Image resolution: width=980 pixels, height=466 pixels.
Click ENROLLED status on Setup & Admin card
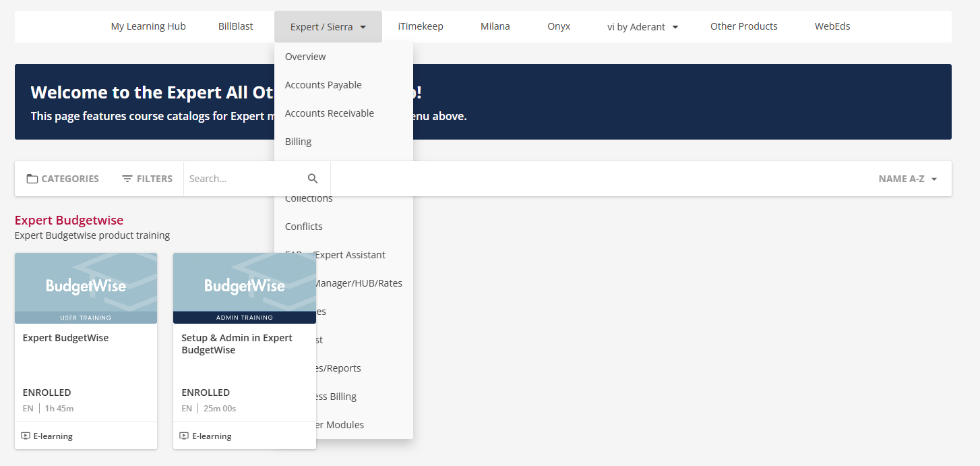pyautogui.click(x=206, y=392)
